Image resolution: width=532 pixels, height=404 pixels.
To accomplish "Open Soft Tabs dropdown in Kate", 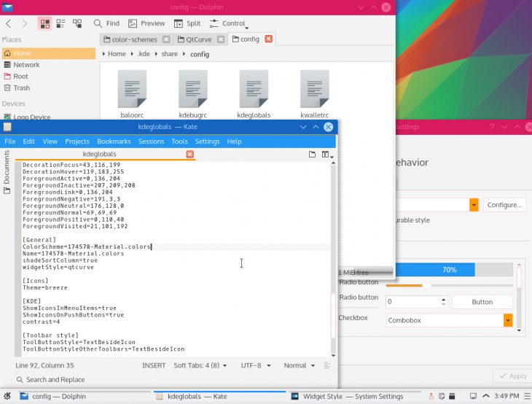I will (x=200, y=365).
